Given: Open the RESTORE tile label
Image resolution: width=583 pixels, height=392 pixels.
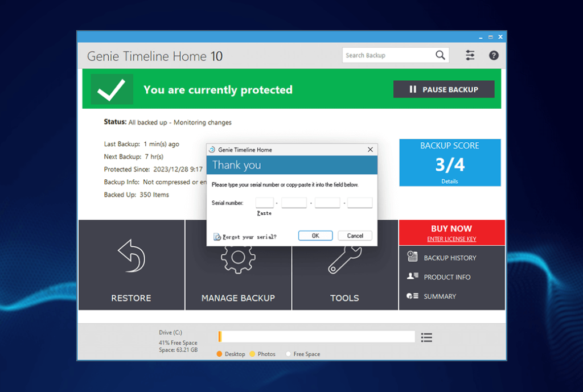Looking at the screenshot, I should (132, 298).
